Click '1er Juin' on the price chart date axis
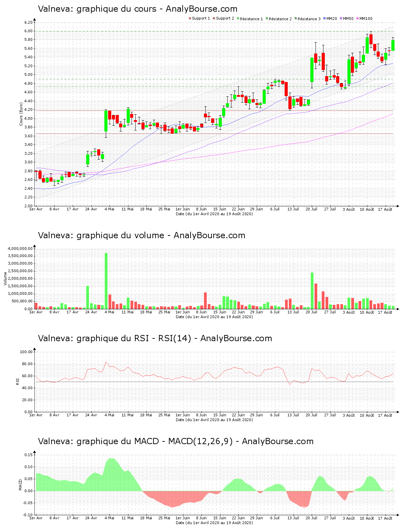Viewport: 412px width, 532px height. pos(183,209)
